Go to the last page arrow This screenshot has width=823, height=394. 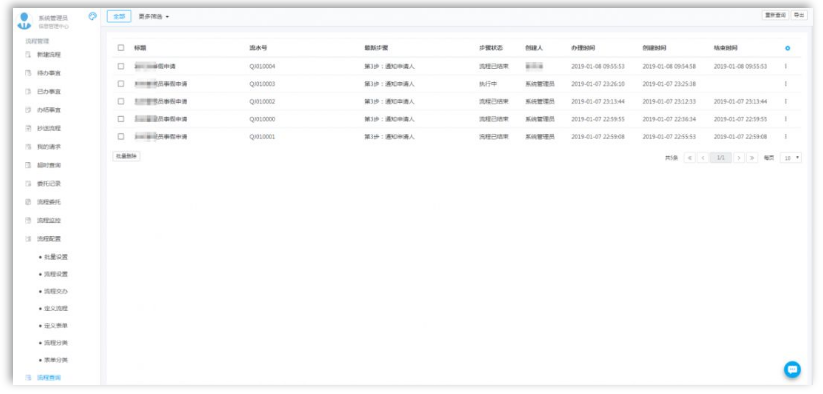(752, 157)
